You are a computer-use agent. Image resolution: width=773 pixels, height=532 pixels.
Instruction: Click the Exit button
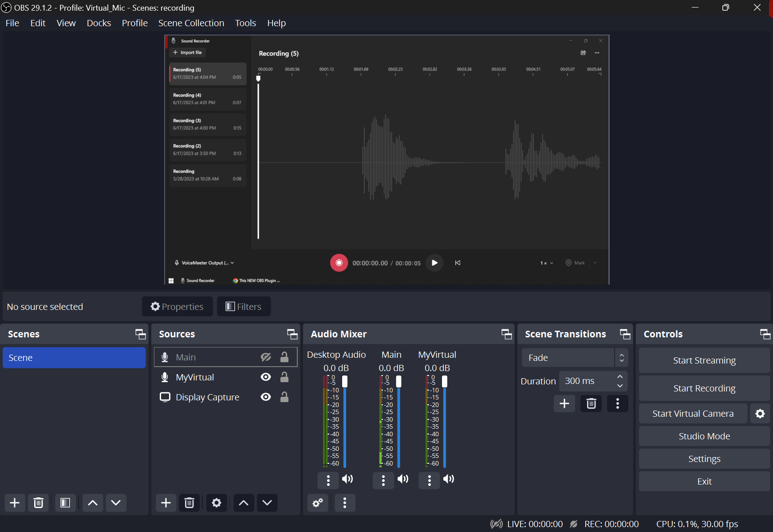tap(704, 481)
